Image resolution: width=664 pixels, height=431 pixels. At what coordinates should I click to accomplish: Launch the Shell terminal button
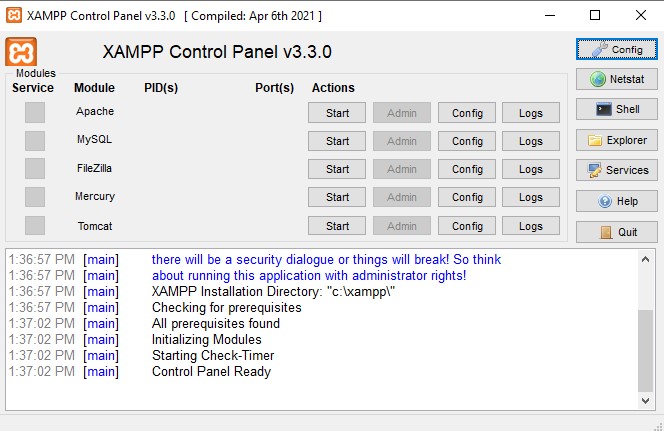coord(615,109)
